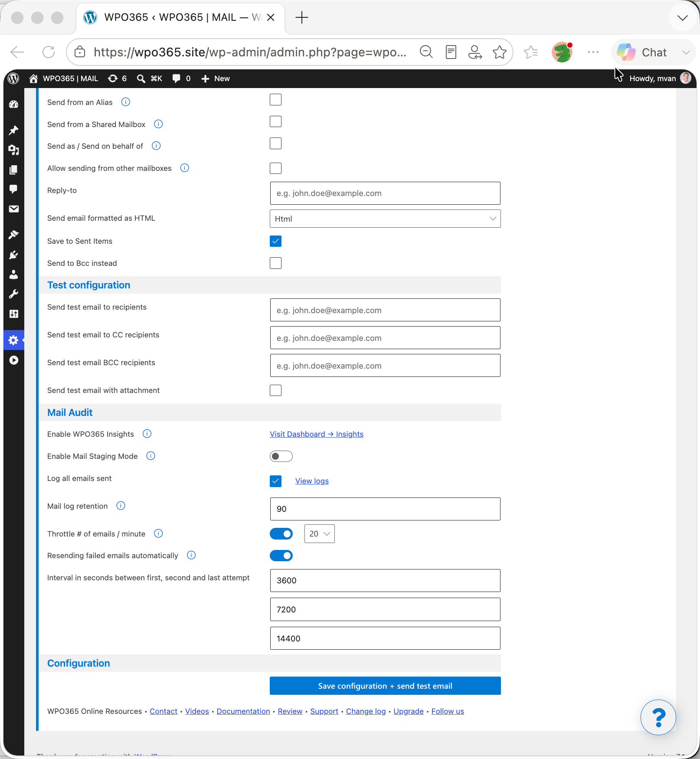Viewport: 700px width, 759px height.
Task: Check the Send to Bcc instead checkbox
Action: click(x=276, y=263)
